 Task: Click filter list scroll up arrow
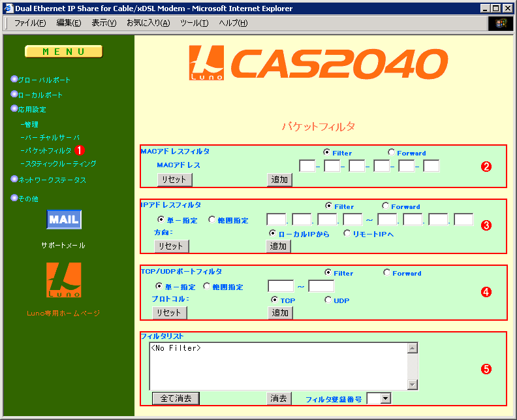point(413,348)
